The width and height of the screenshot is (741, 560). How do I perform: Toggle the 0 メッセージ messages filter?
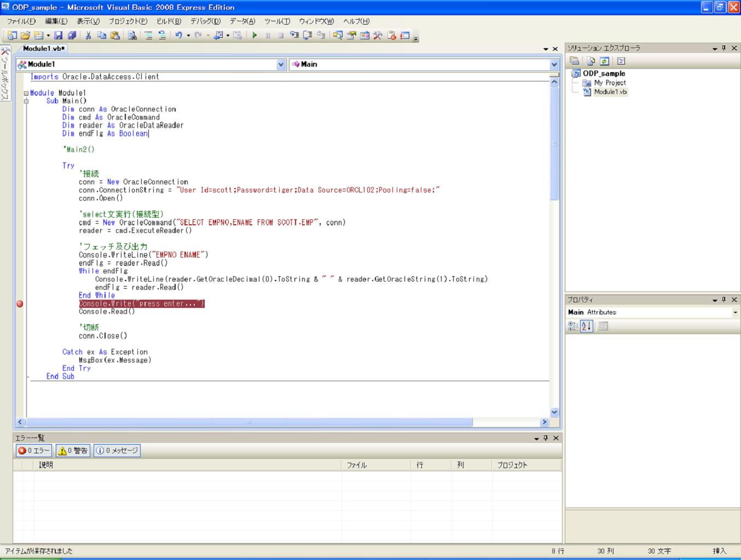[x=117, y=451]
